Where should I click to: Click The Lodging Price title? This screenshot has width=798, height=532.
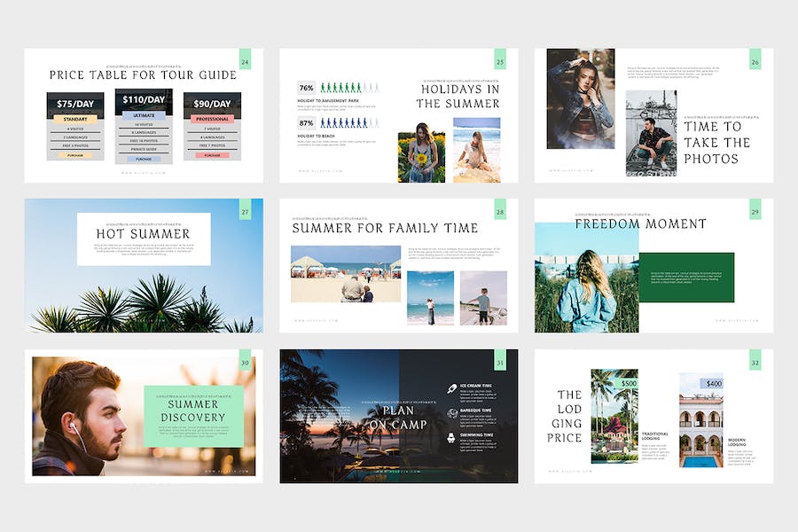(565, 416)
